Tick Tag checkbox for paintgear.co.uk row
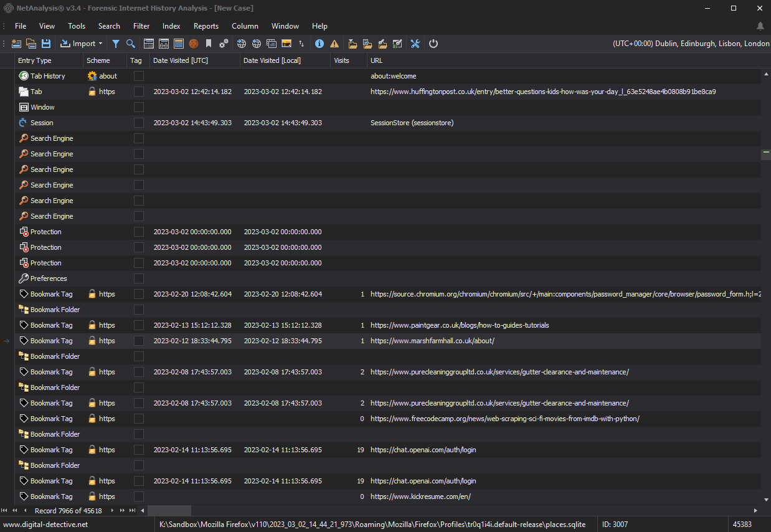 pyautogui.click(x=139, y=325)
